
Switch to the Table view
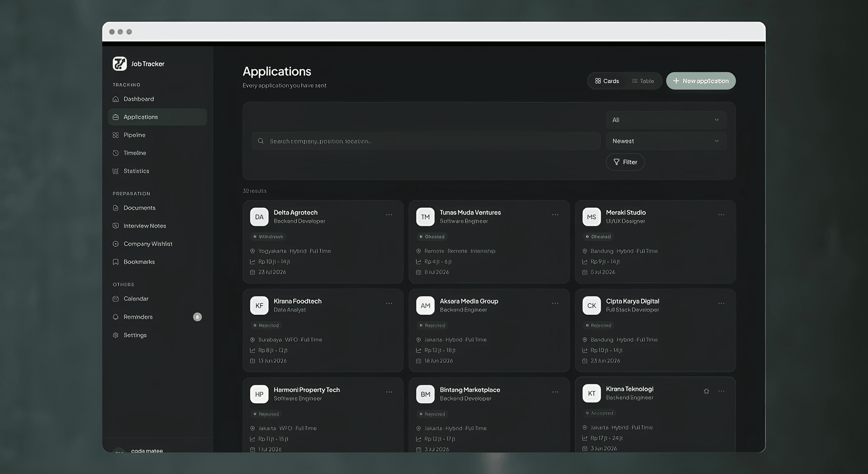(643, 81)
